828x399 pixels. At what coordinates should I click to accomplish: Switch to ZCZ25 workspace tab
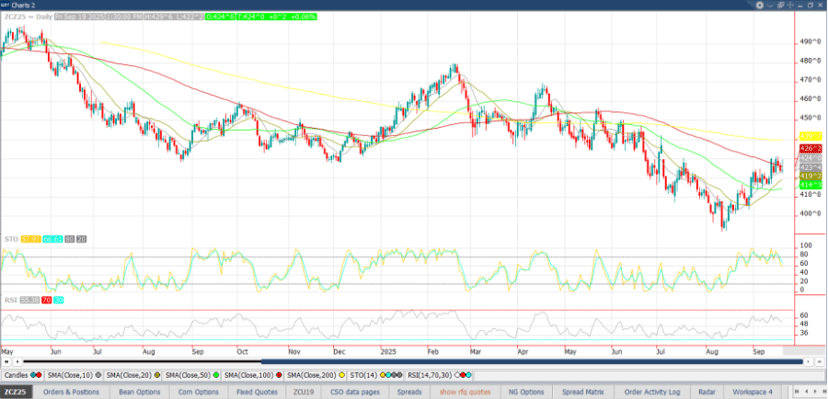pos(16,392)
